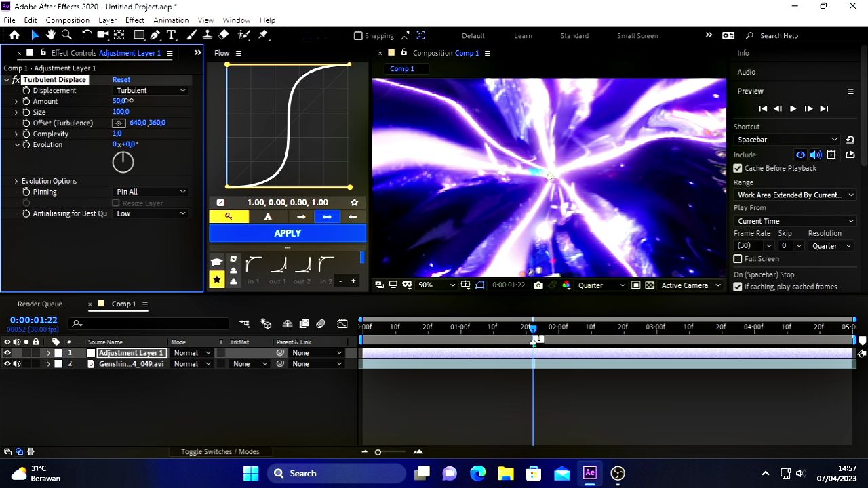Open the Displacement type dropdown

(151, 90)
